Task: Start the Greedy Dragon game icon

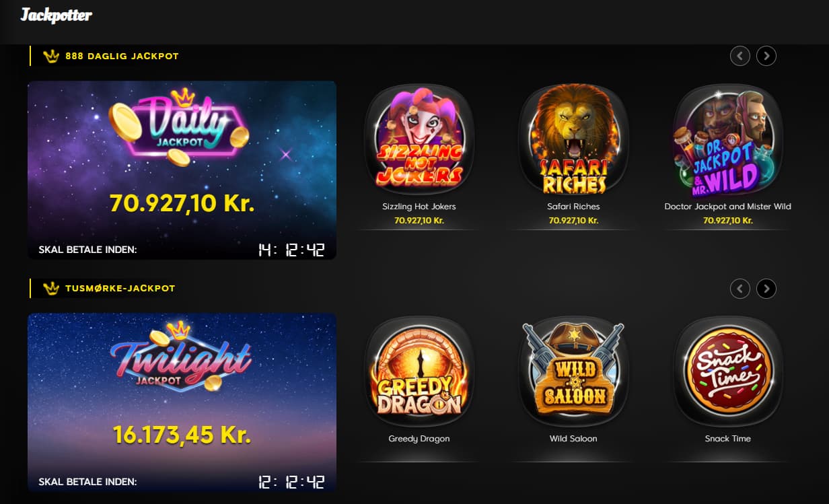Action: tap(419, 372)
